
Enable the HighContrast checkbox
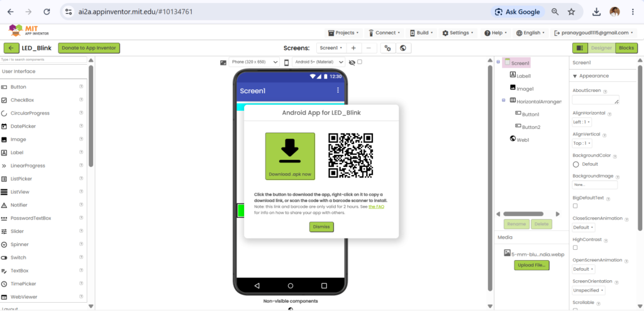click(x=575, y=247)
